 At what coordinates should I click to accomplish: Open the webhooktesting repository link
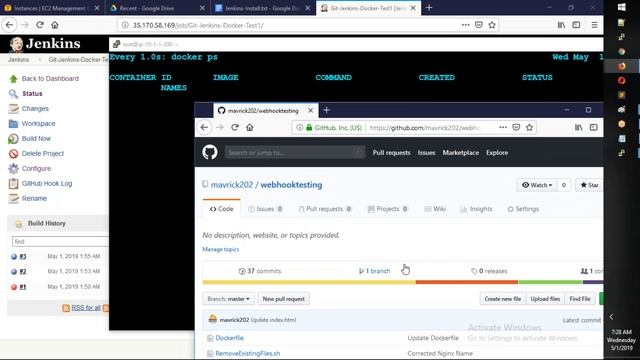(x=291, y=184)
